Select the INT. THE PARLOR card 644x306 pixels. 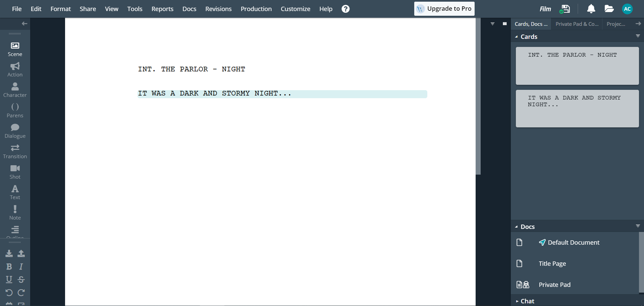coord(577,66)
